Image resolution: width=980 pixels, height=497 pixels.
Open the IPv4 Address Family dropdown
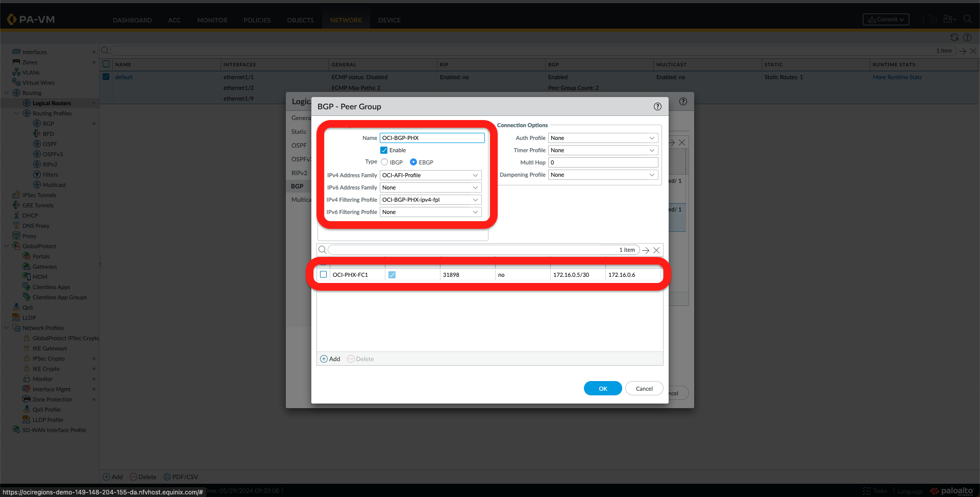[430, 175]
